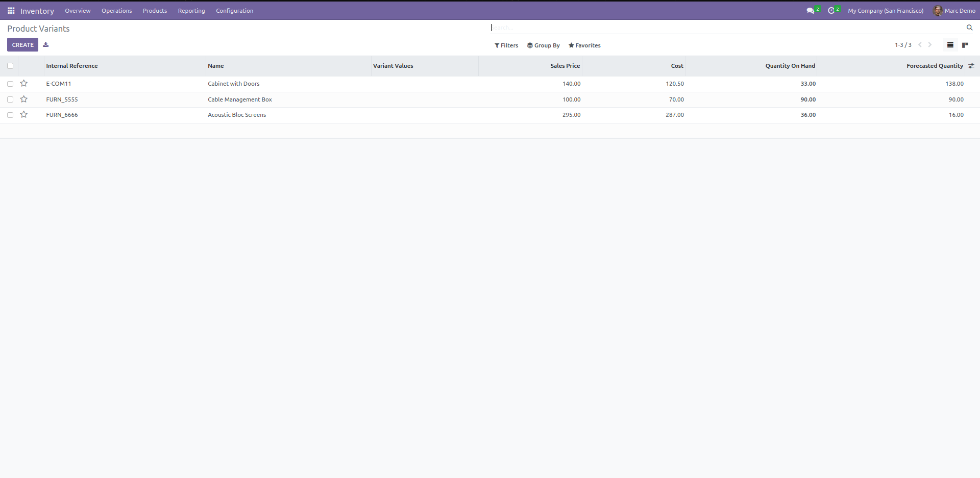Click the 1-3 / 3 pager counter
Image resolution: width=980 pixels, height=478 pixels.
[903, 45]
